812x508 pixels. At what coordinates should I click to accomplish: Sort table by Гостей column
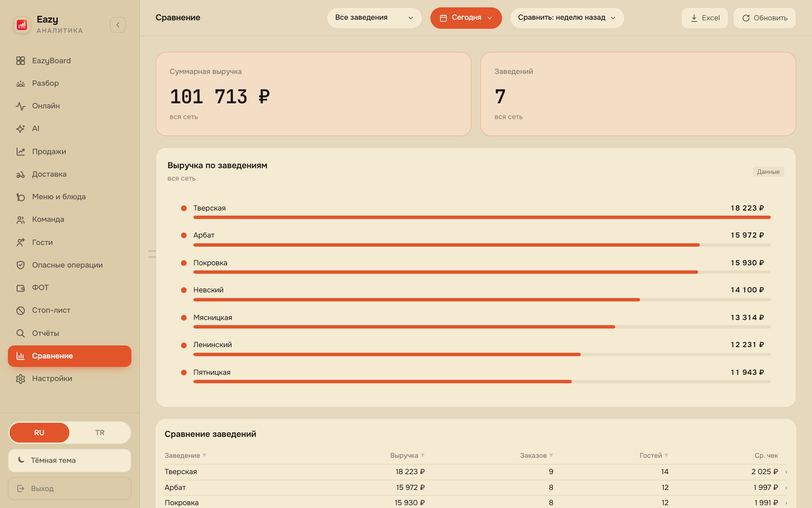(x=654, y=455)
